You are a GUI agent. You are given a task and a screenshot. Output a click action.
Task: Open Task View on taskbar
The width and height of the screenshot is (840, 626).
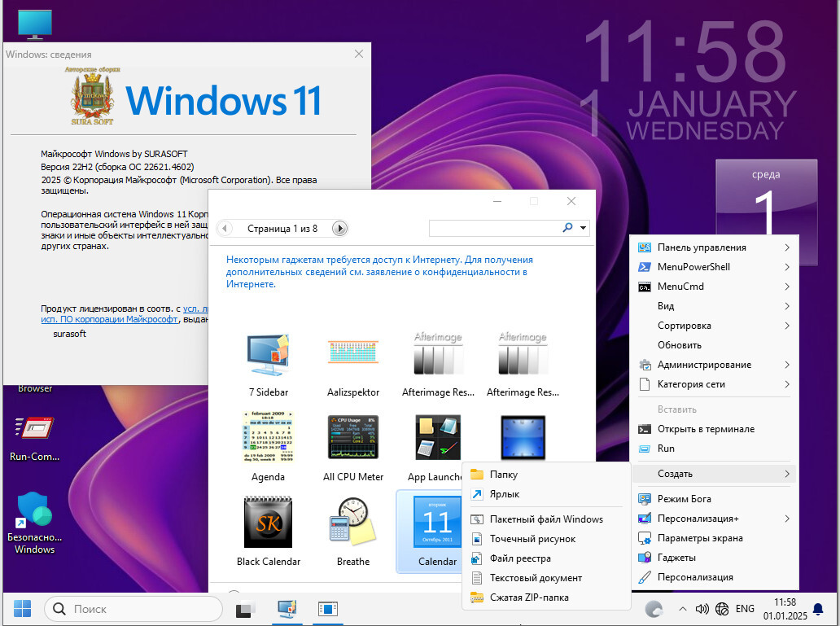click(x=246, y=609)
